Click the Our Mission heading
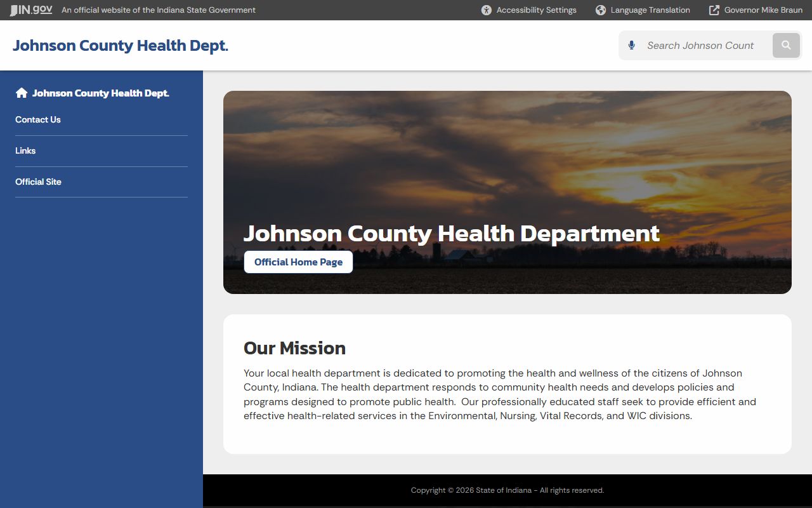This screenshot has width=812, height=508. (294, 348)
